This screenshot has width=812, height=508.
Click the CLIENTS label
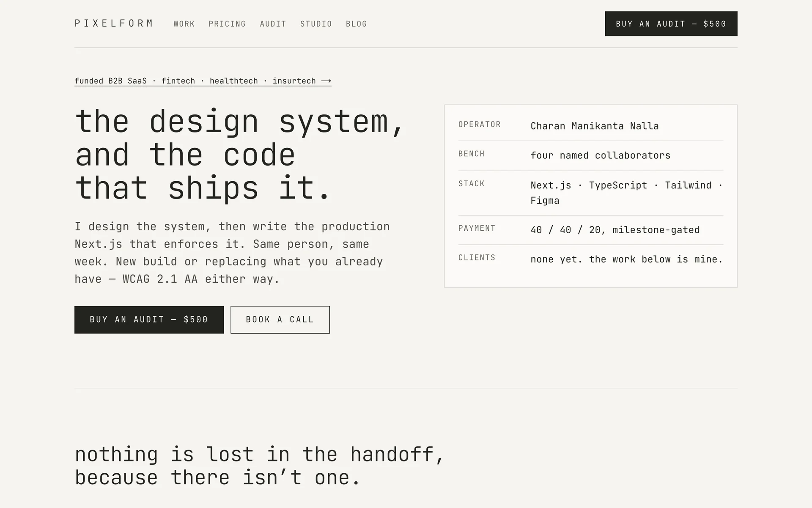477,257
